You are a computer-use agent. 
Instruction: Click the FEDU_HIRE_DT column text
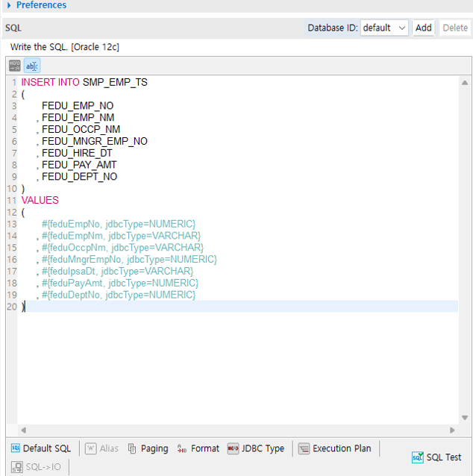coord(78,153)
